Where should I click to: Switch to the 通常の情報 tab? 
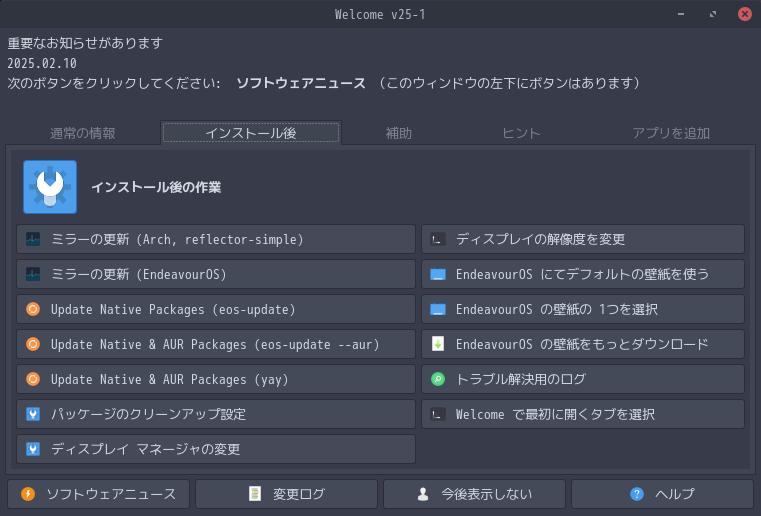[x=83, y=133]
